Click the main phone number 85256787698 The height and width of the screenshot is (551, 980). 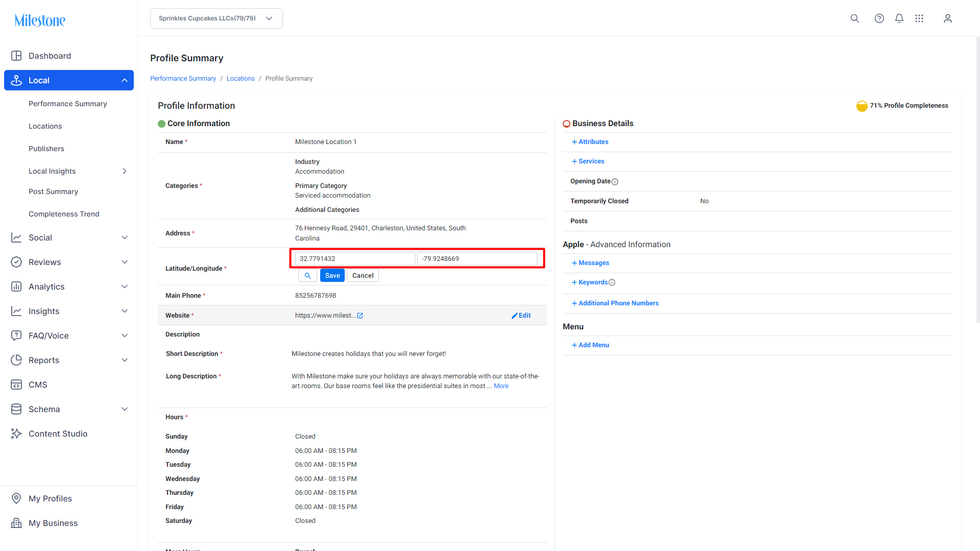(x=316, y=296)
